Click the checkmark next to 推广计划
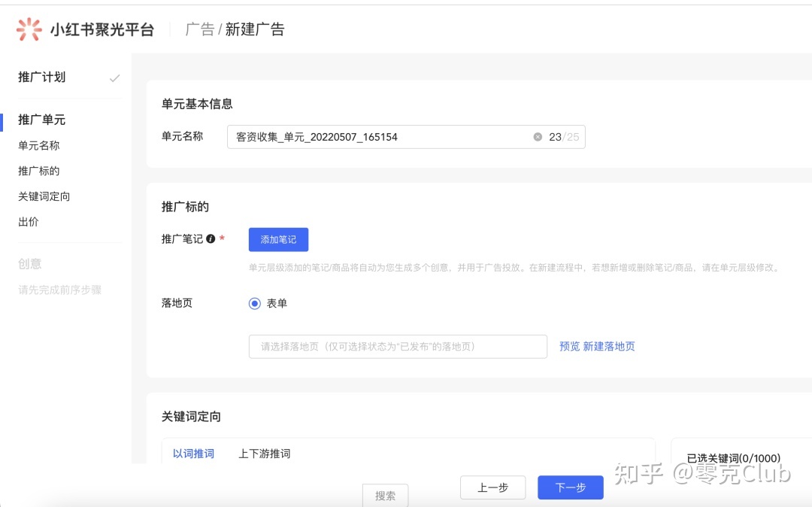 tap(114, 77)
